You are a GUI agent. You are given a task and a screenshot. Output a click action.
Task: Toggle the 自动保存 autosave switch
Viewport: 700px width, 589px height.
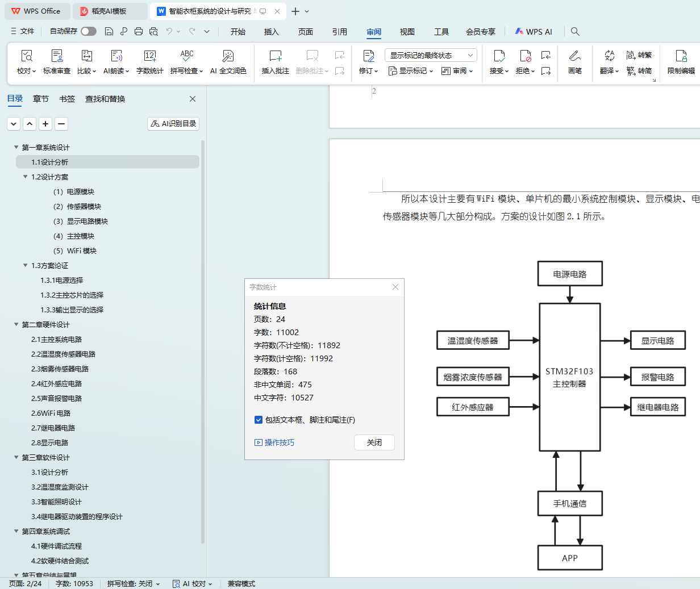(x=88, y=31)
